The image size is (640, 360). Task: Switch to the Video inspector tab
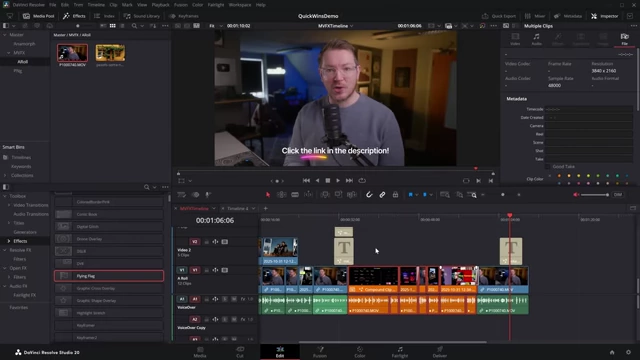(515, 39)
